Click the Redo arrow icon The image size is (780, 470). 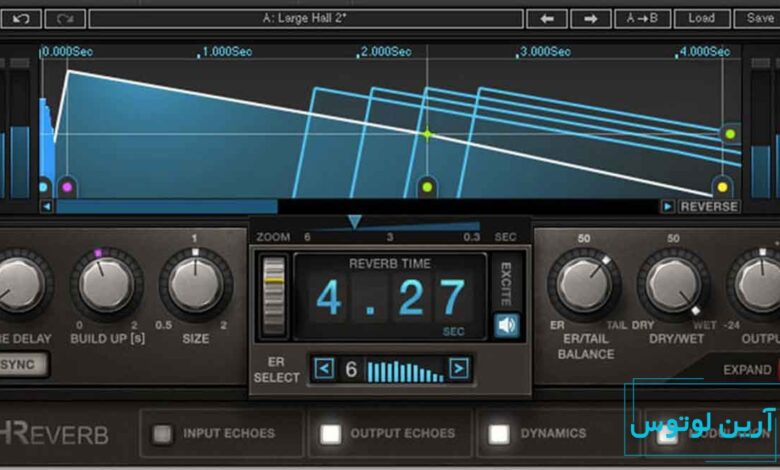click(x=65, y=18)
